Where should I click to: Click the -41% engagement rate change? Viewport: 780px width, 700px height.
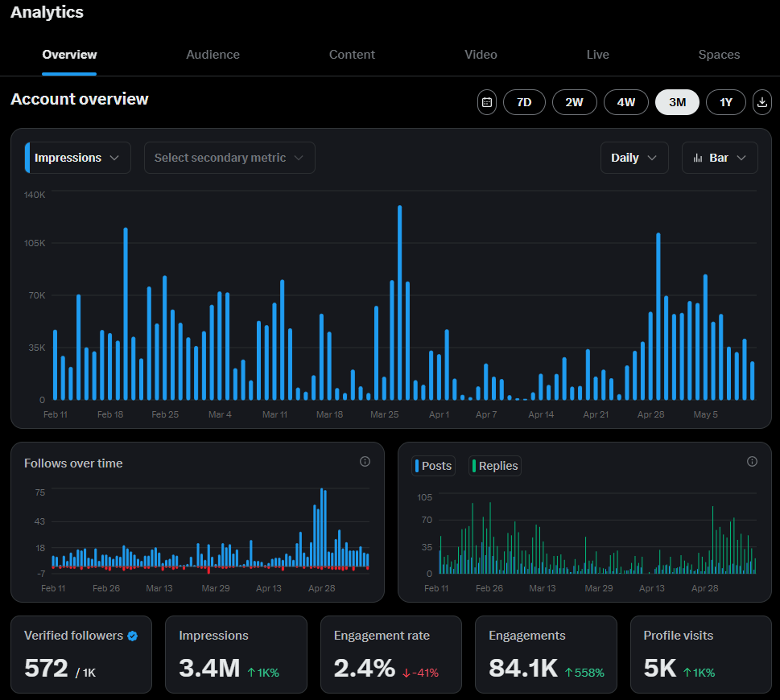420,673
